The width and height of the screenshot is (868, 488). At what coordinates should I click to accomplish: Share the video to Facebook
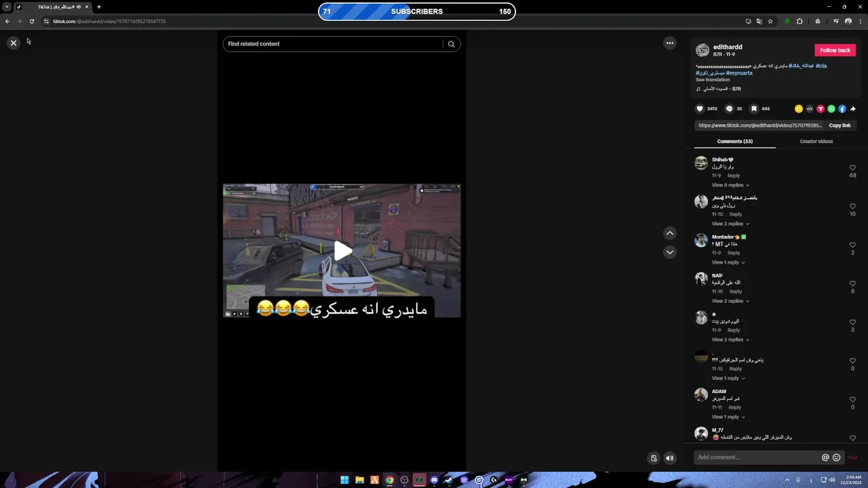pyautogui.click(x=842, y=108)
